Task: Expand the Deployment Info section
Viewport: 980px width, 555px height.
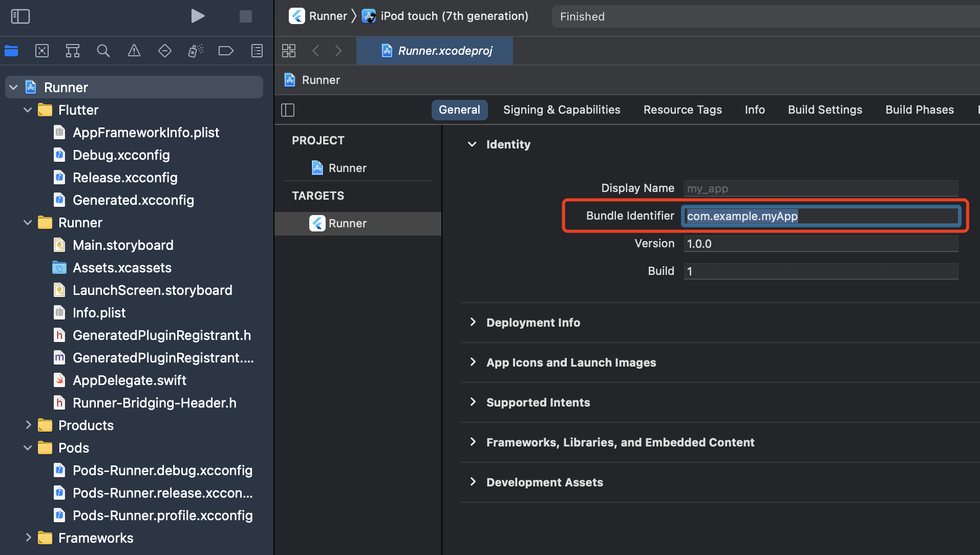Action: coord(473,322)
